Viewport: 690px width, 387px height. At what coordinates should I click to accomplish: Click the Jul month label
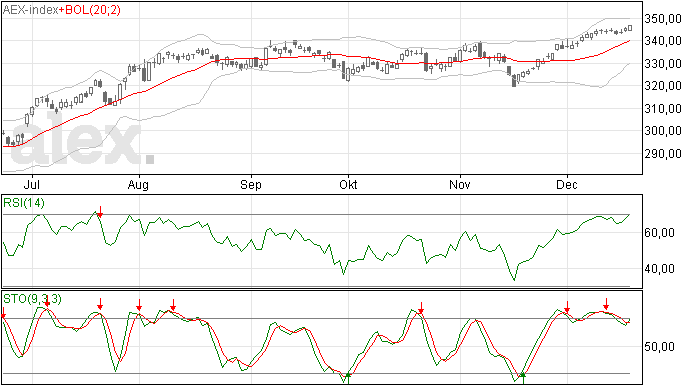(x=31, y=184)
